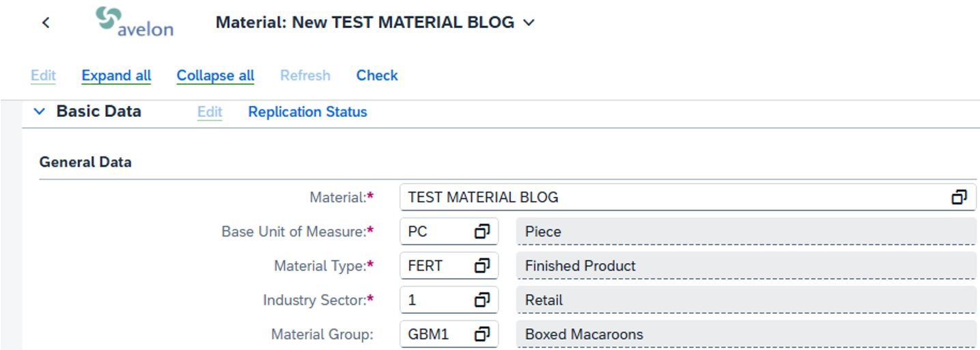Click Collapse all

tap(215, 75)
